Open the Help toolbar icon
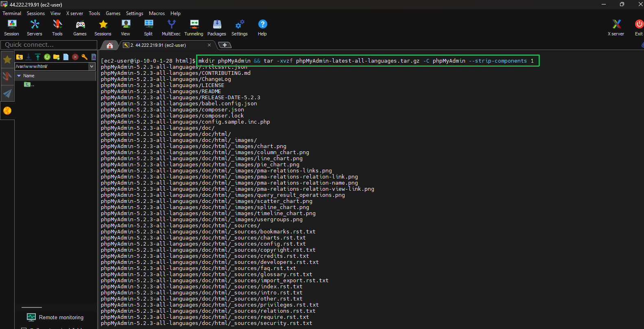Screen dimensions: 644x329 coord(262,28)
